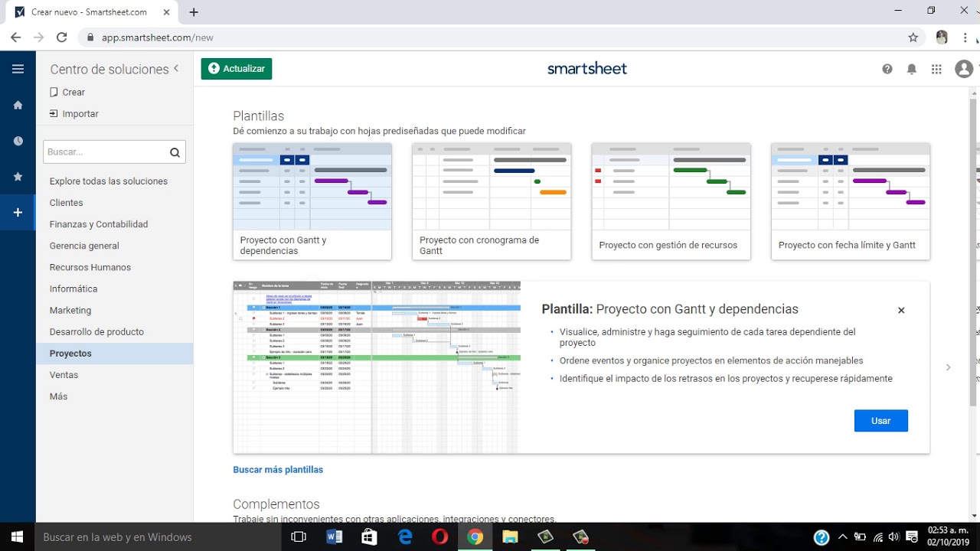Click the blue Usar button
The width and height of the screenshot is (980, 551).
click(x=881, y=421)
